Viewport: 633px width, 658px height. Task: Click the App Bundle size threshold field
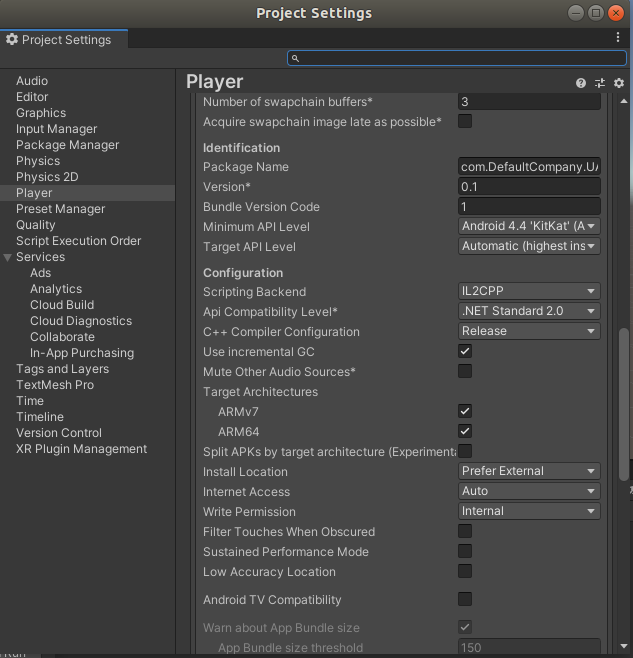pyautogui.click(x=529, y=646)
